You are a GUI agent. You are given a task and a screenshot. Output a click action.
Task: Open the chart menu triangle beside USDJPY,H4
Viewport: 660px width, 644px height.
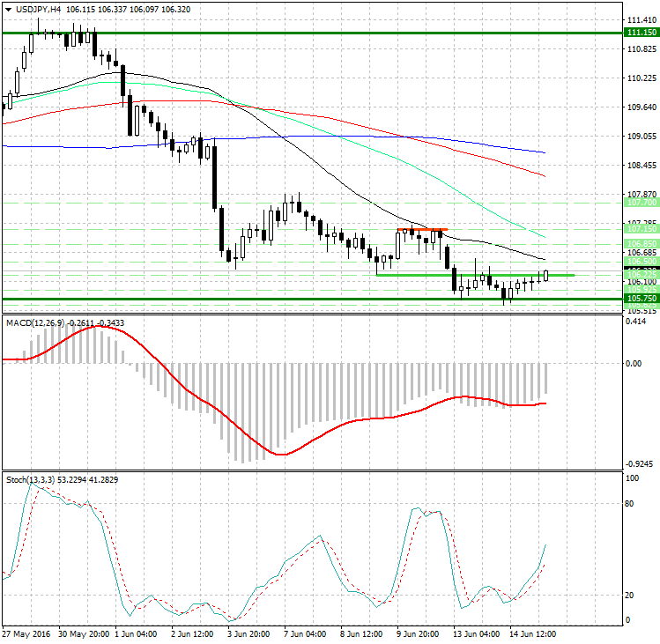pos(9,10)
